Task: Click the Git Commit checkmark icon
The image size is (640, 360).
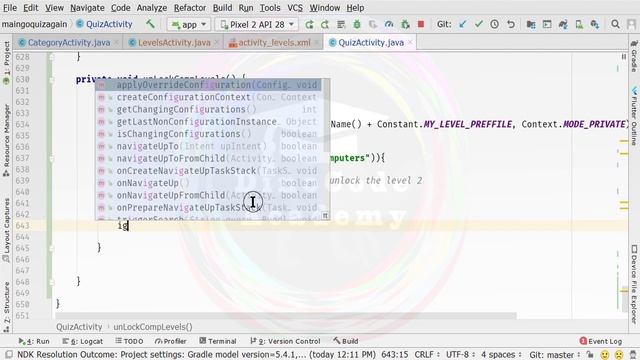Action: [x=478, y=24]
